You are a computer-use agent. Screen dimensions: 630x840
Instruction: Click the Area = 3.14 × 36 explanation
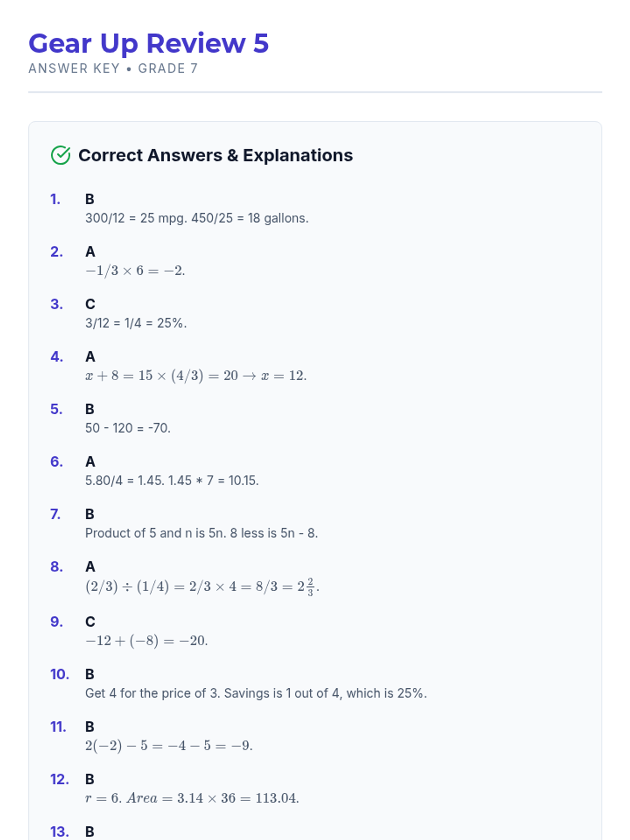coord(192,799)
